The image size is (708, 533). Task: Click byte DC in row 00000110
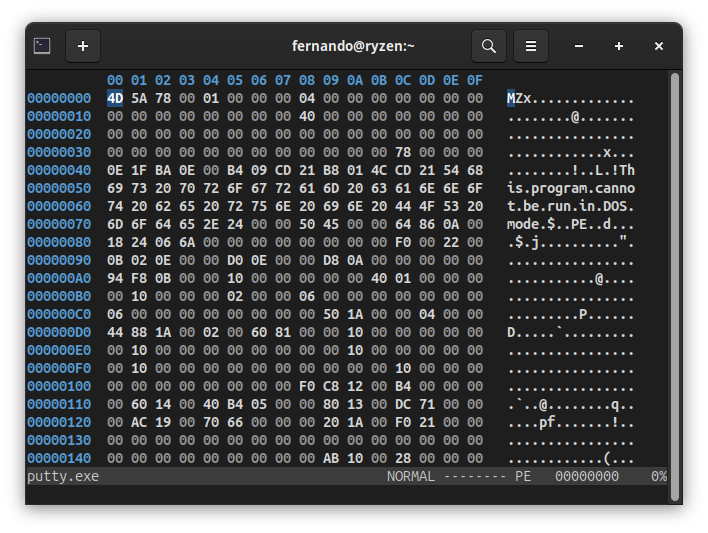403,404
